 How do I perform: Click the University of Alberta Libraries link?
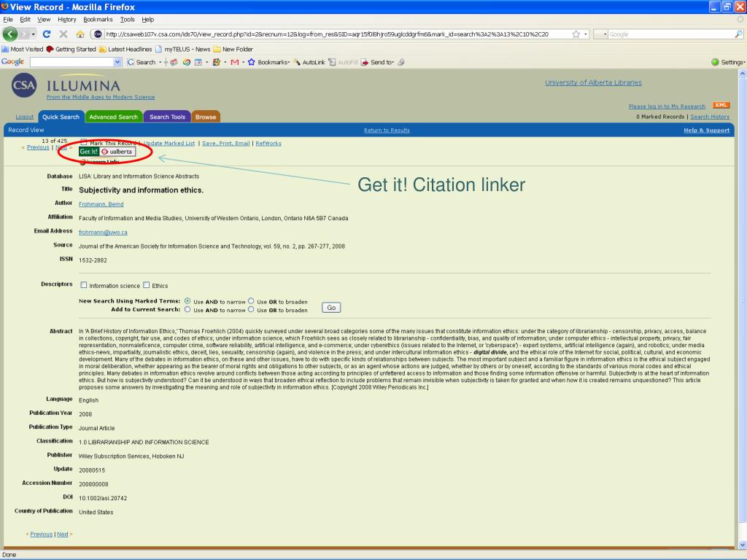[593, 82]
